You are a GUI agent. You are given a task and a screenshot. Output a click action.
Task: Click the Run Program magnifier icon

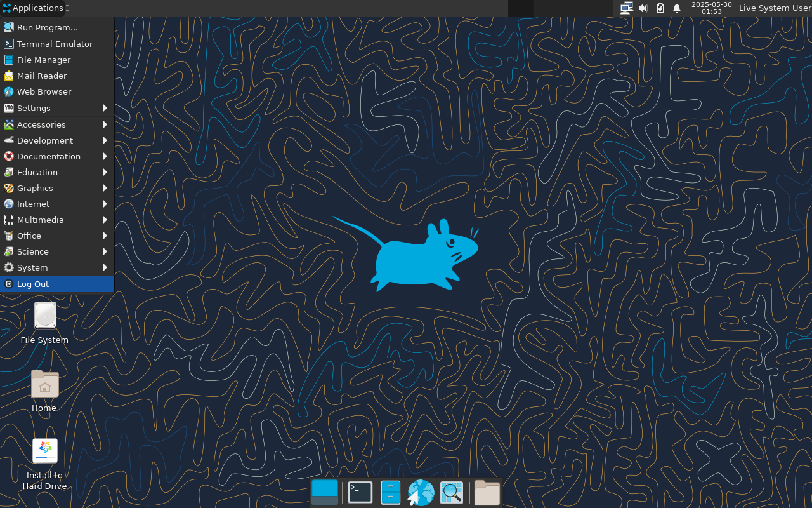(9, 27)
